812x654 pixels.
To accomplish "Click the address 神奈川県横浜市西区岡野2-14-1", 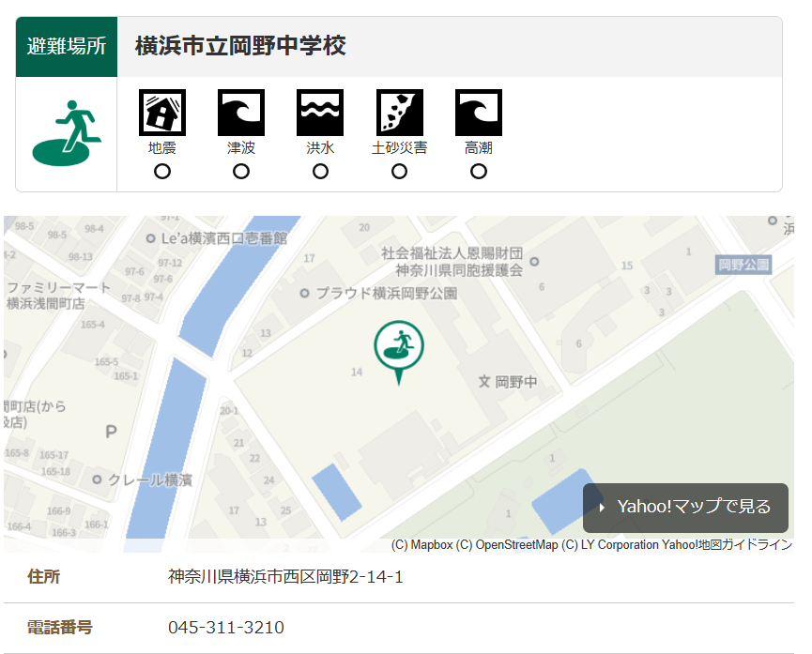I will point(285,577).
